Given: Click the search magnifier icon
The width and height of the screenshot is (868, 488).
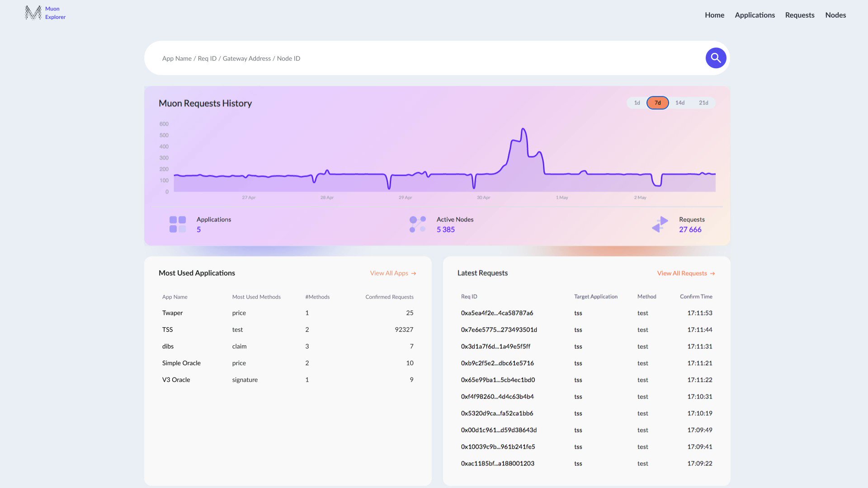Looking at the screenshot, I should tap(716, 58).
